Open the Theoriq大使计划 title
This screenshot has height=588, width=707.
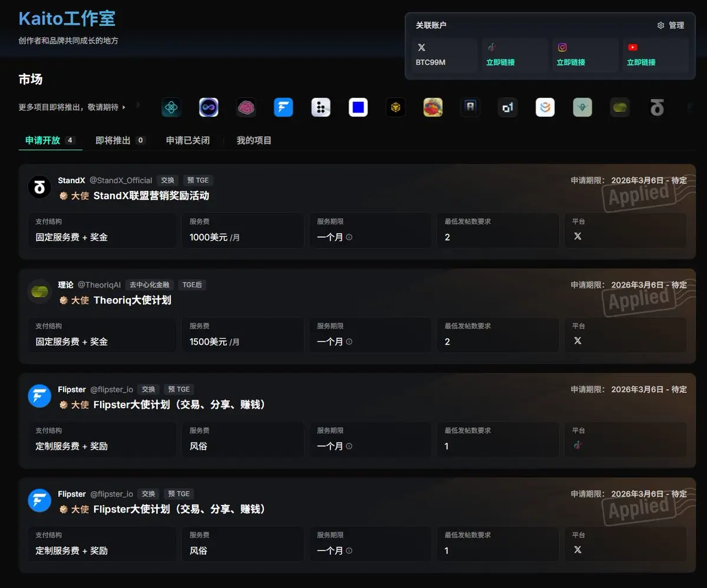[133, 300]
